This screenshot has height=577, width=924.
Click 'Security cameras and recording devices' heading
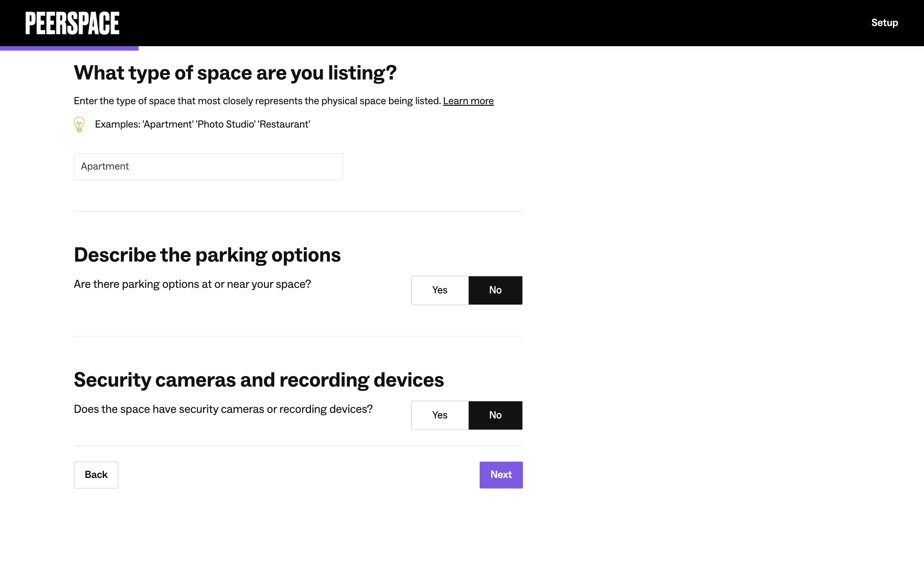pos(259,380)
